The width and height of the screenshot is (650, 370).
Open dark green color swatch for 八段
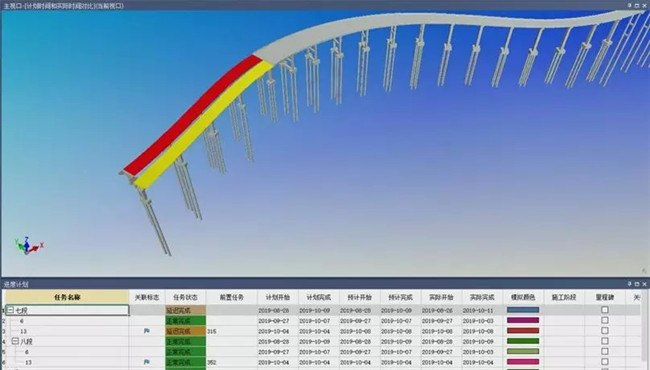pos(523,341)
